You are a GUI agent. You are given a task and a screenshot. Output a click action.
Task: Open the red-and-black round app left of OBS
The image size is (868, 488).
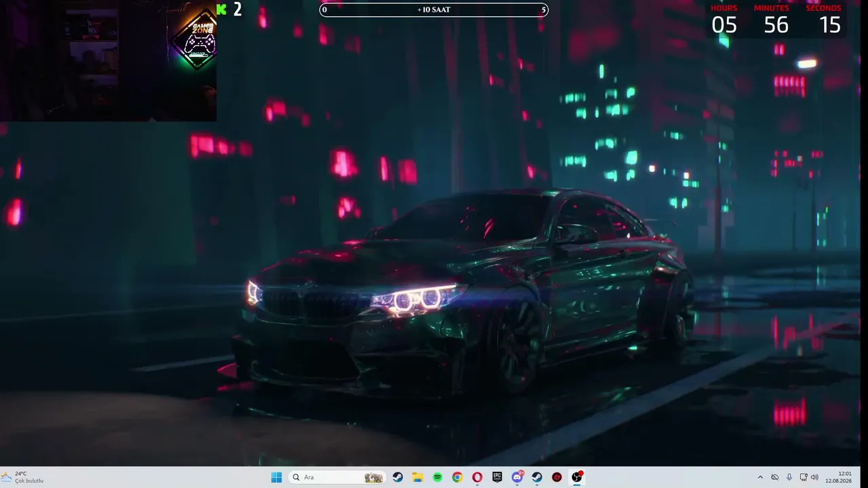click(x=557, y=477)
